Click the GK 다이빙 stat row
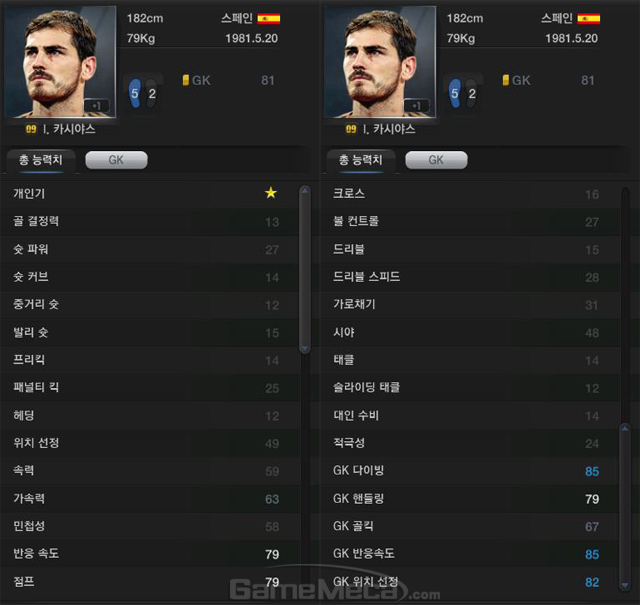Image resolution: width=640 pixels, height=605 pixels. [x=469, y=471]
